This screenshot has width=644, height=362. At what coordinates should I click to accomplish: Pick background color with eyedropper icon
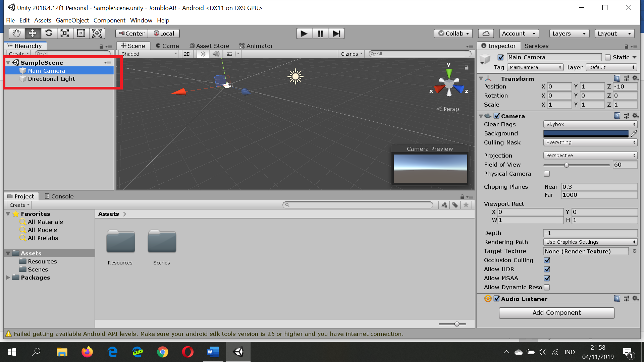pyautogui.click(x=634, y=133)
